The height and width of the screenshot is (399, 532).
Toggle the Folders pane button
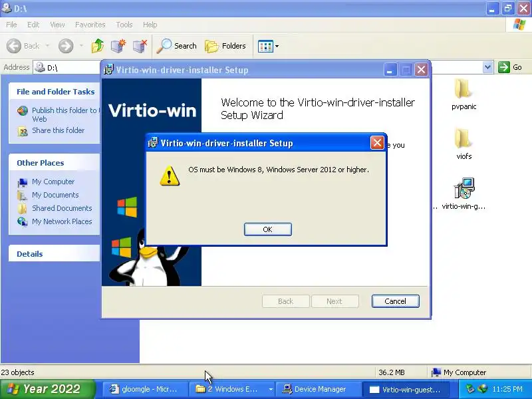pyautogui.click(x=225, y=46)
